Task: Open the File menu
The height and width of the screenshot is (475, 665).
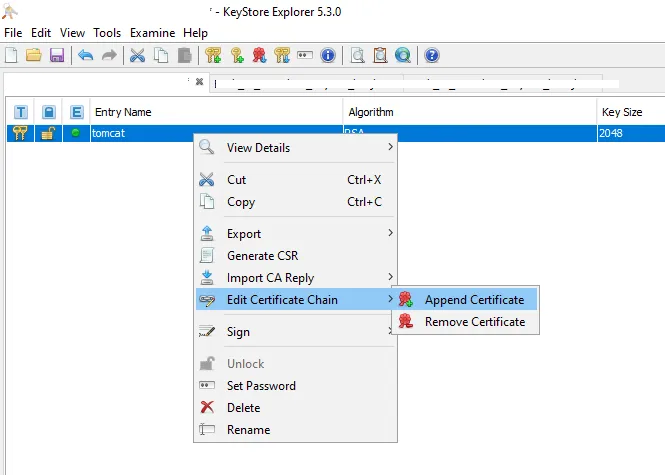Action: coord(13,33)
